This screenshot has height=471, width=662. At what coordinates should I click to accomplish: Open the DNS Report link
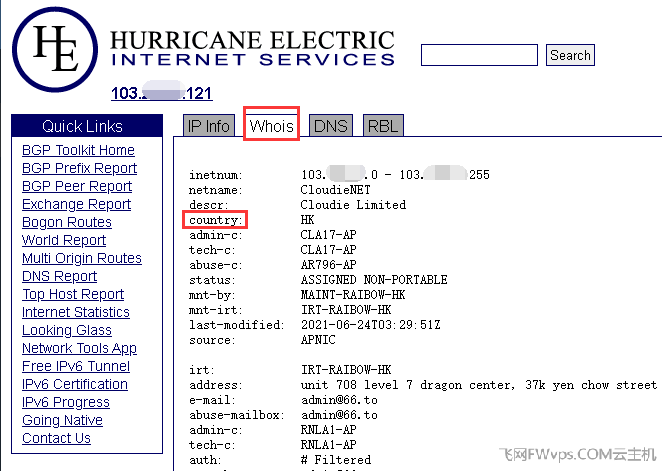click(60, 276)
